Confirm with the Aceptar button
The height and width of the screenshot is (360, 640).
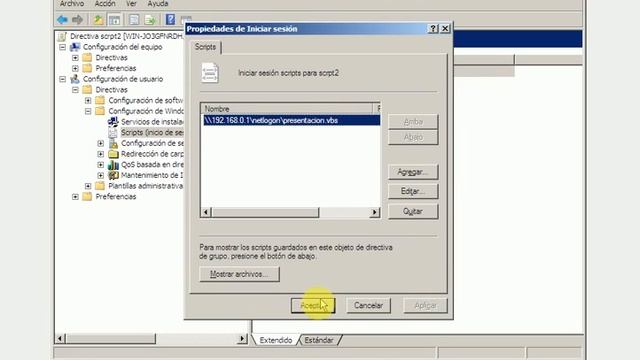coord(313,305)
